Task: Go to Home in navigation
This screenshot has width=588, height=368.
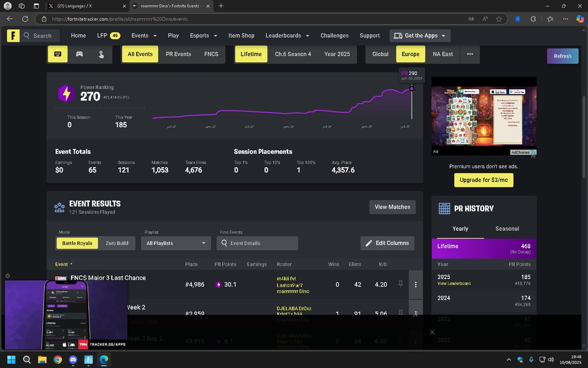Action: [x=78, y=36]
